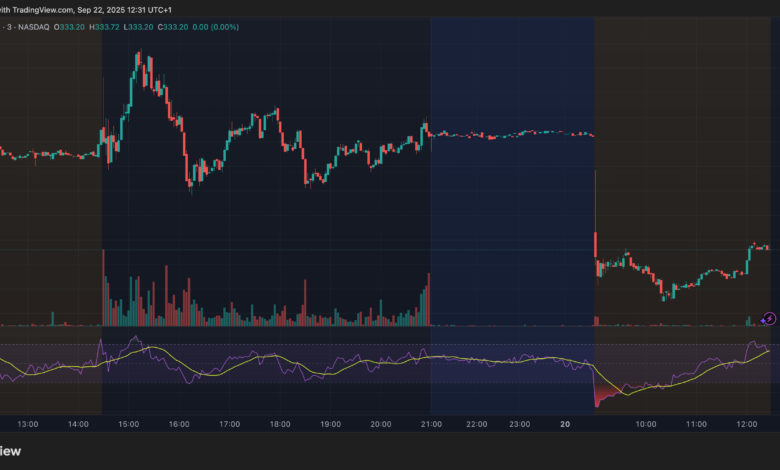This screenshot has height=470, width=780.
Task: Click the TradingView logo at bottom left
Action: [12, 450]
